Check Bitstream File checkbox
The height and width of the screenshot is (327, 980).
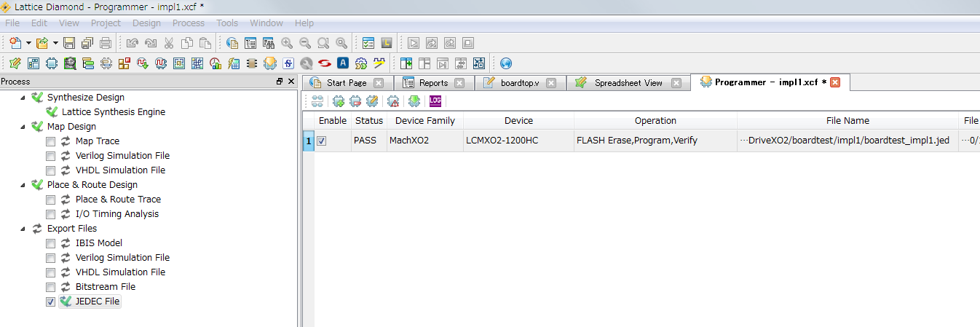click(50, 287)
